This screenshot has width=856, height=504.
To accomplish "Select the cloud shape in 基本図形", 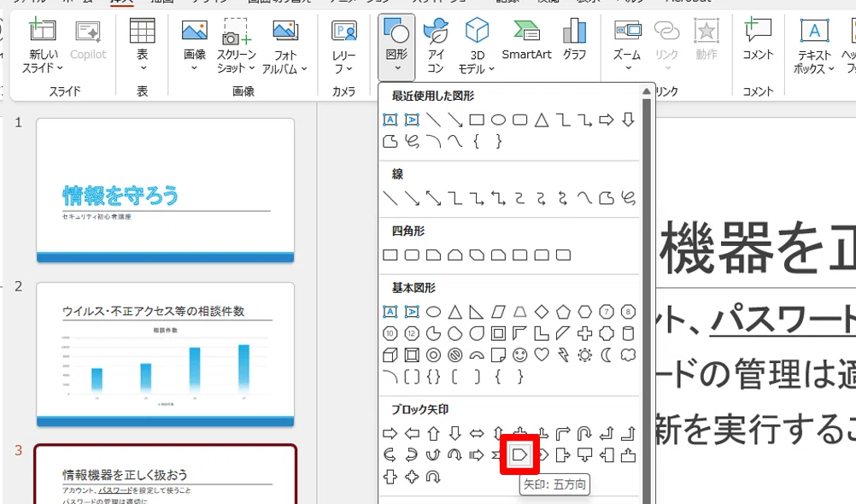I will pos(629,355).
